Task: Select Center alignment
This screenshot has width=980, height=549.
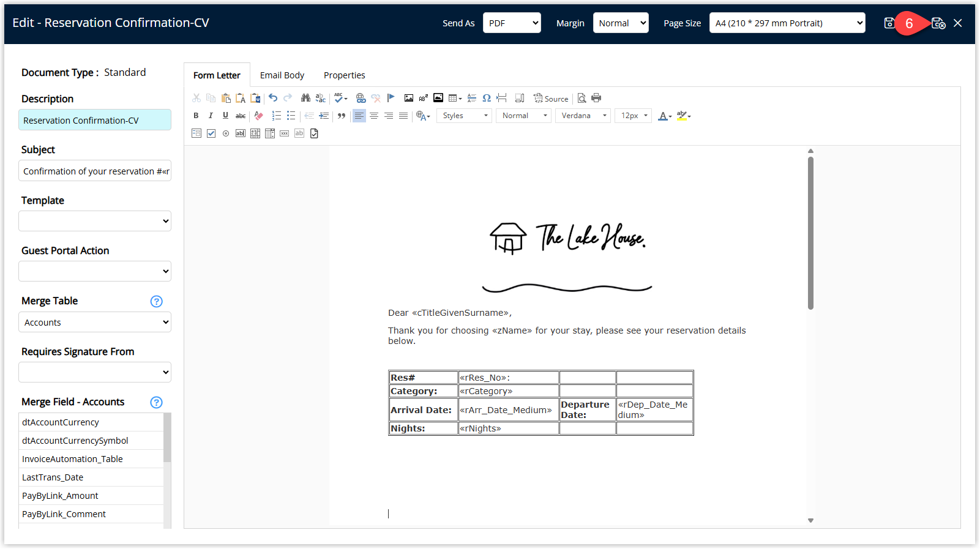Action: (x=374, y=116)
